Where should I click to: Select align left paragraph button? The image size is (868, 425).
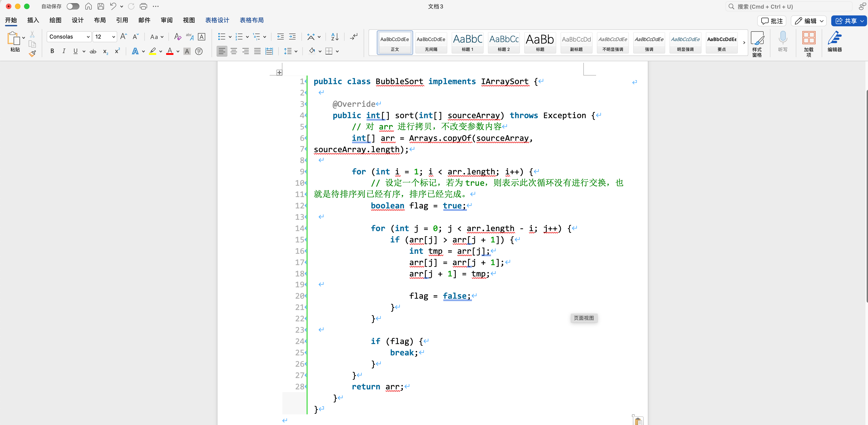[222, 51]
